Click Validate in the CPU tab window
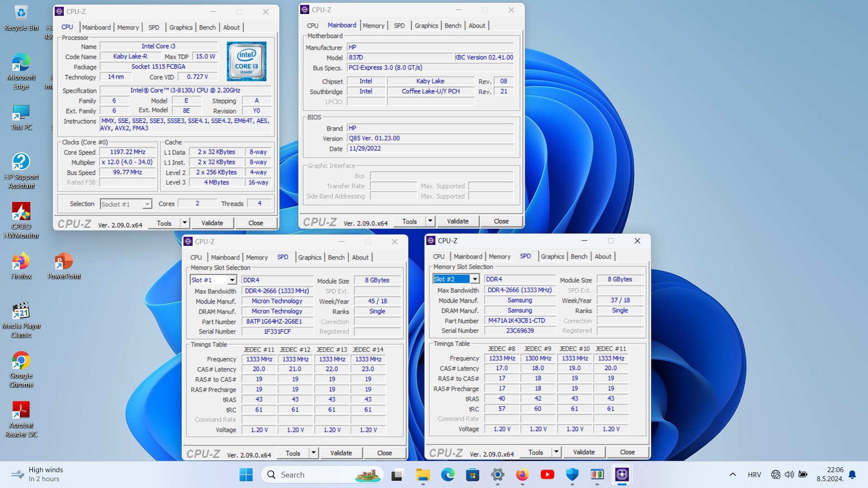This screenshot has width=868, height=488. tap(212, 223)
